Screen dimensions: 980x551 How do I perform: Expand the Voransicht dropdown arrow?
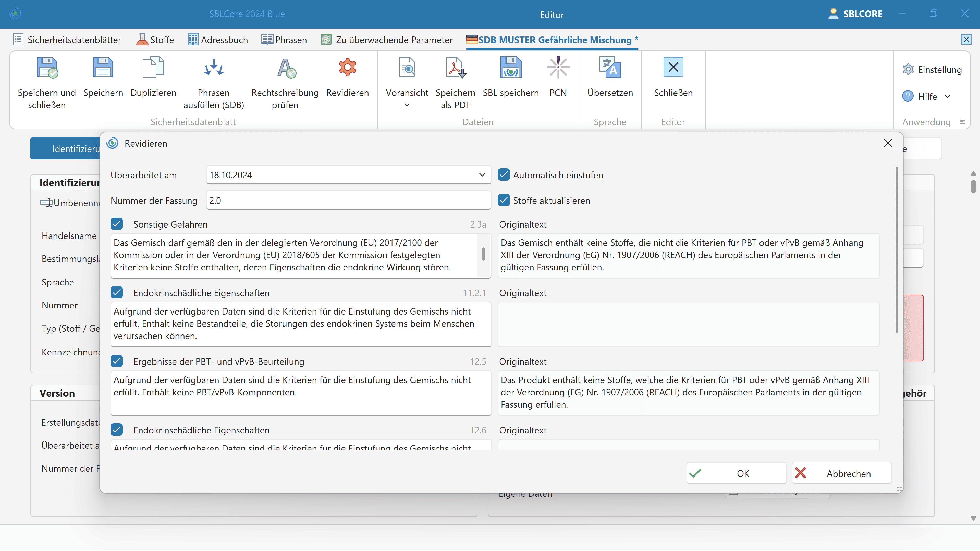click(407, 105)
